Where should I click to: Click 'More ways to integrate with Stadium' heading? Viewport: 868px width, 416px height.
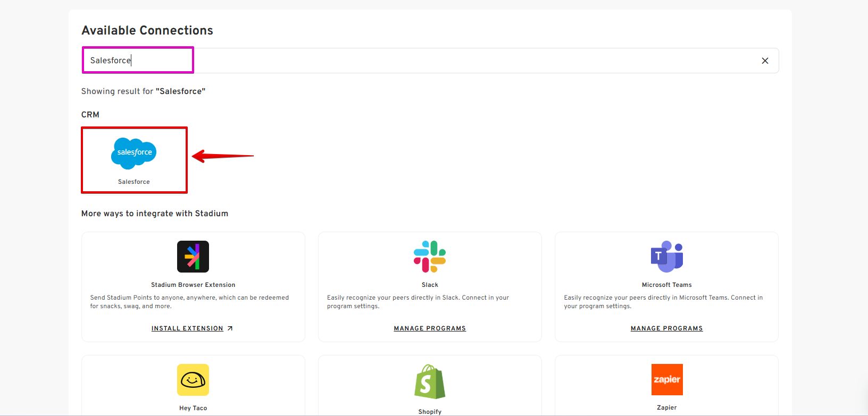(155, 214)
